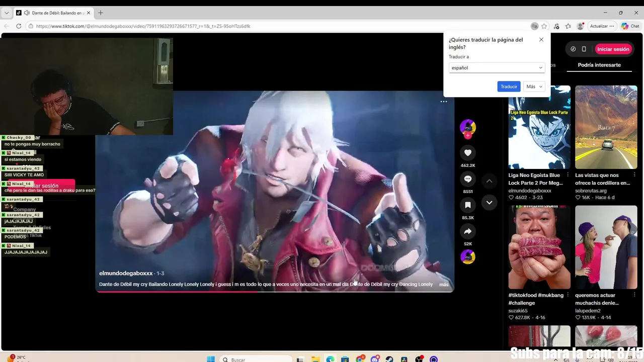This screenshot has height=362, width=644.
Task: Expand the 'español' language dropdown
Action: [497, 68]
